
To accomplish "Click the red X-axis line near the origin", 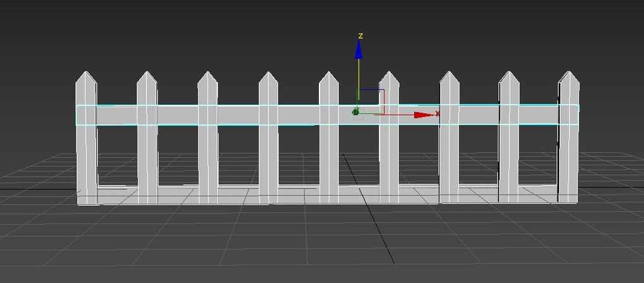I will coord(391,114).
